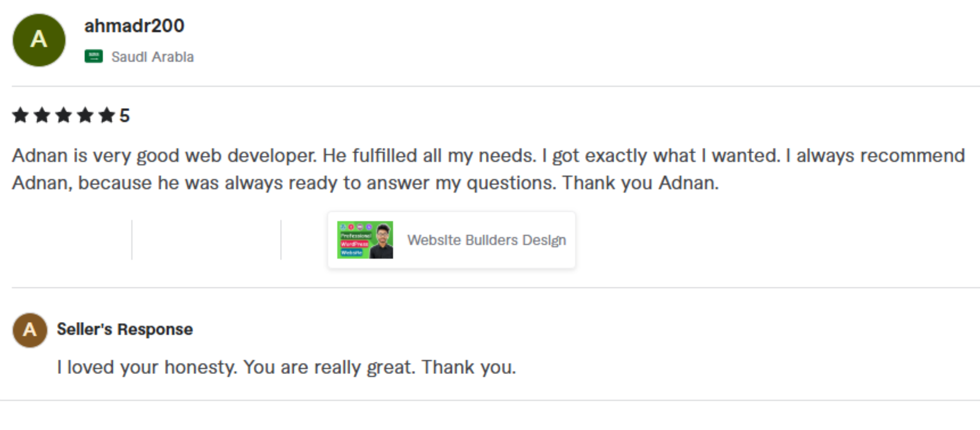
Task: Click the fifth rating star
Action: pyautogui.click(x=107, y=115)
